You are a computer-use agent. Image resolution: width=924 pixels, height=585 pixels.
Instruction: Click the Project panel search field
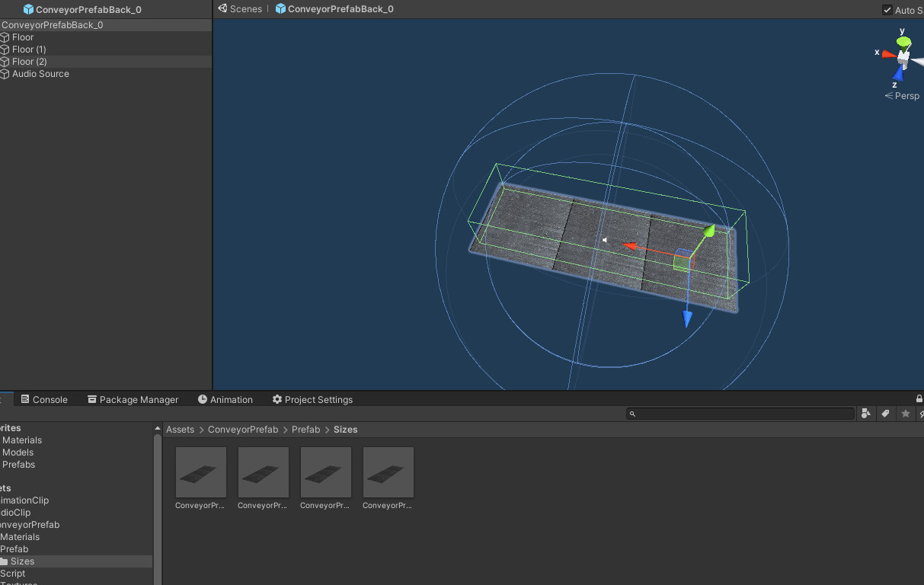[x=743, y=414]
